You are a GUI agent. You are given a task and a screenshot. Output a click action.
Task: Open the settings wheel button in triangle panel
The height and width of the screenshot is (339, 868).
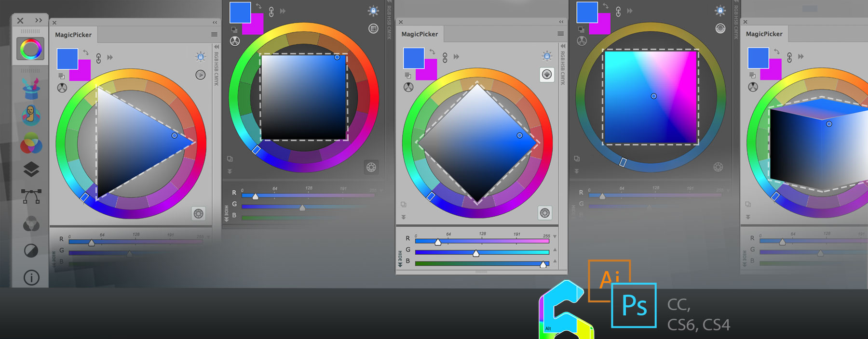(x=198, y=214)
